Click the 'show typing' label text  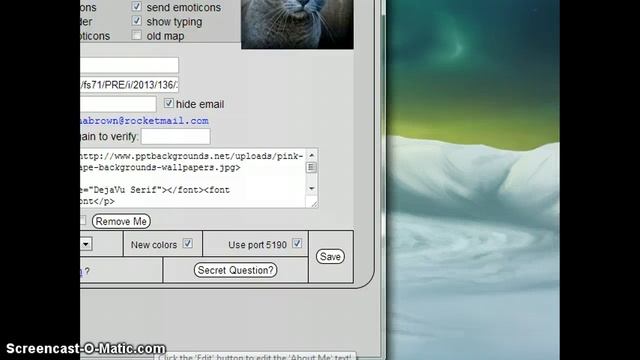pos(174,22)
